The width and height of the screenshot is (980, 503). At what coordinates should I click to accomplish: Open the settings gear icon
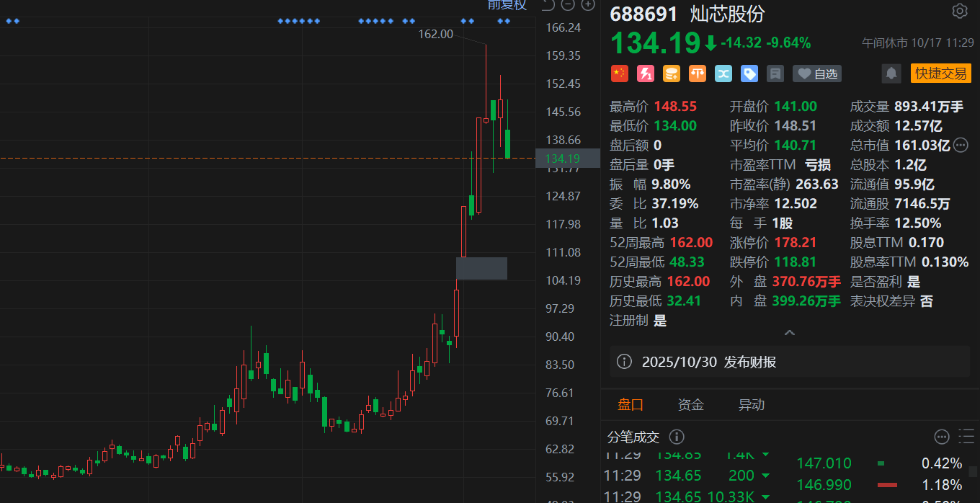(959, 11)
